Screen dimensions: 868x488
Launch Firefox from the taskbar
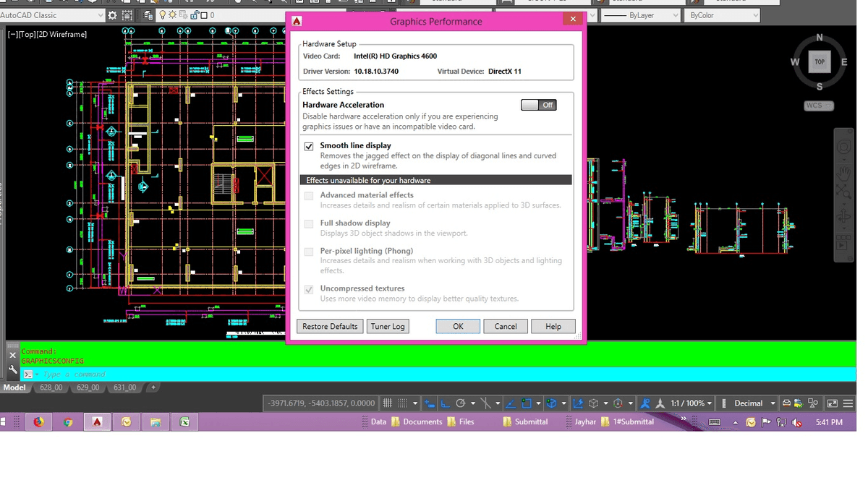38,422
